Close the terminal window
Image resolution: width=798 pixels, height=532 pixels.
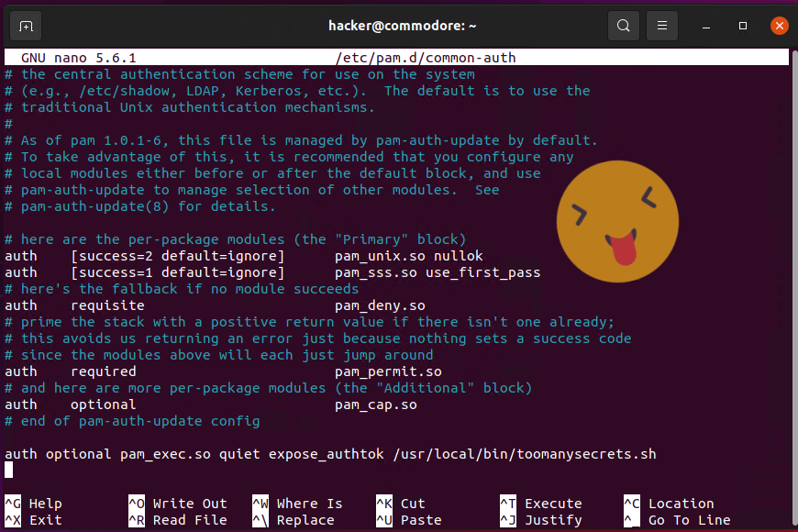click(780, 26)
